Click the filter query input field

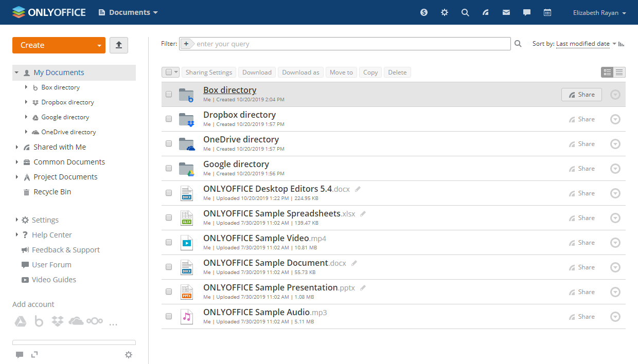pyautogui.click(x=352, y=44)
